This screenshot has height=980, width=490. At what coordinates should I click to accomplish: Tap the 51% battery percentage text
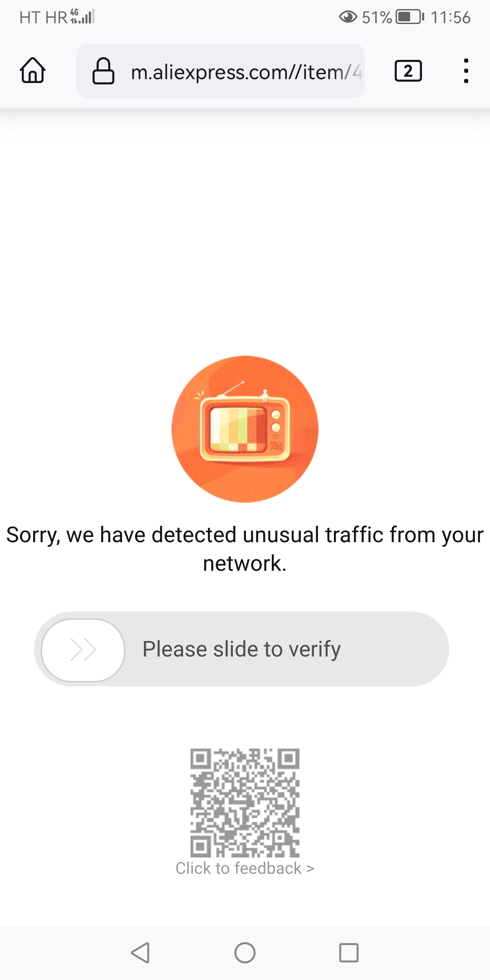click(377, 17)
